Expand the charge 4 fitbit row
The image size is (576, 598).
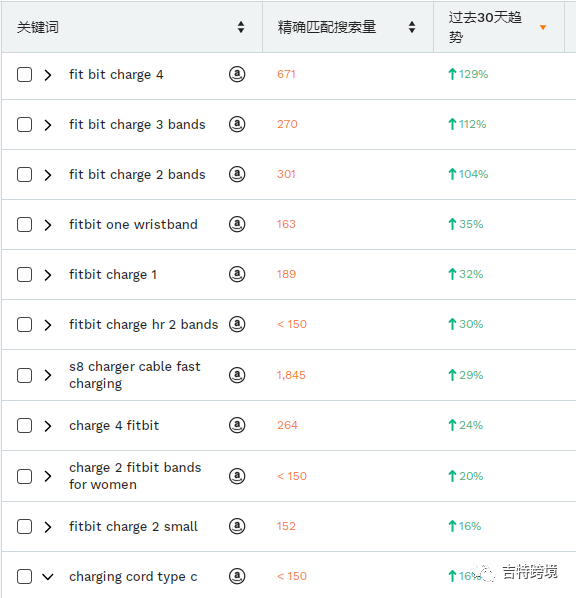pos(48,426)
